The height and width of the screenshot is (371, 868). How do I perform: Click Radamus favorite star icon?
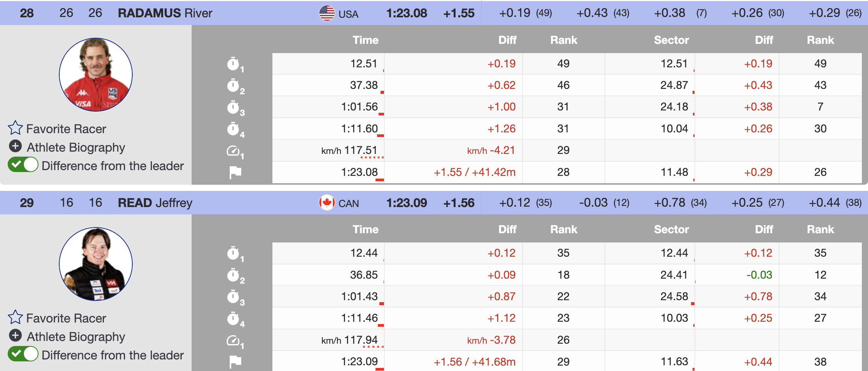click(15, 128)
